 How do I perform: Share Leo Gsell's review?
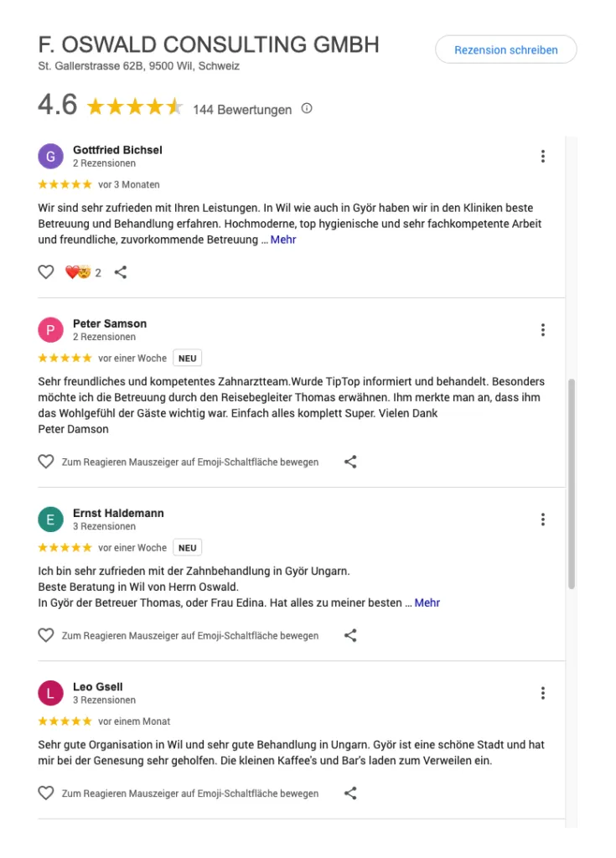click(350, 793)
